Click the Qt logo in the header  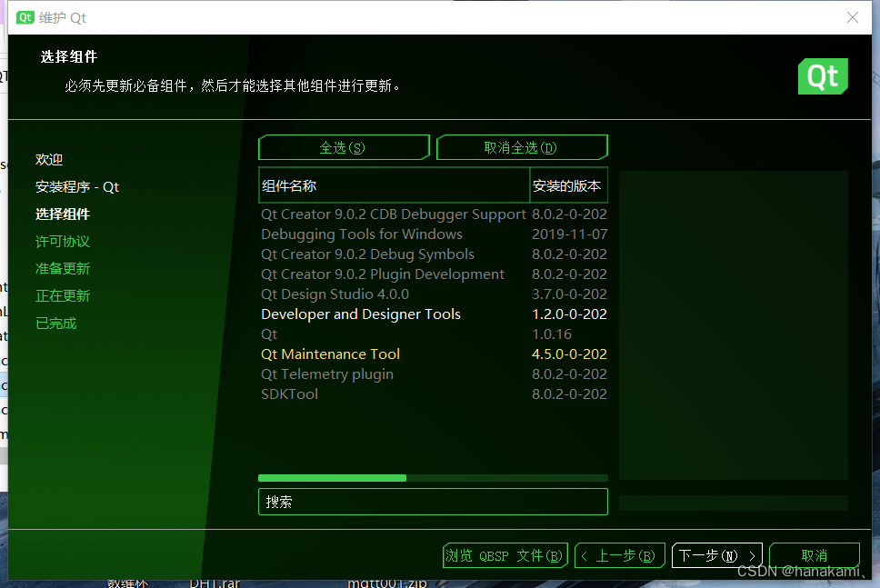[823, 76]
